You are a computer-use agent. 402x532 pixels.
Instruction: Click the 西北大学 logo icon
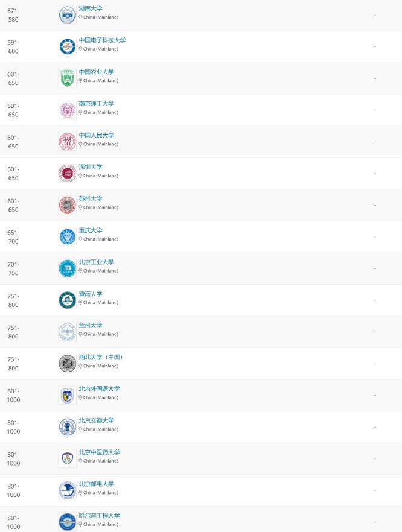(x=68, y=363)
